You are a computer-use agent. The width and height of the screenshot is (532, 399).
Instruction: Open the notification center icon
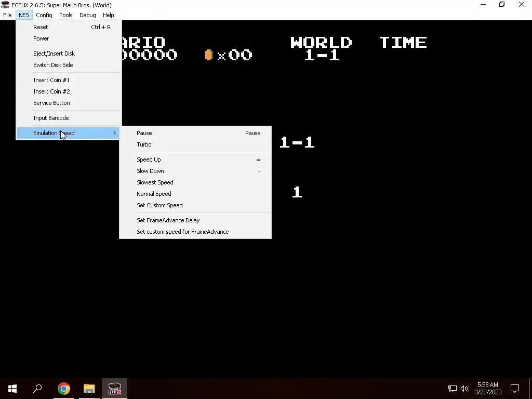[515, 389]
